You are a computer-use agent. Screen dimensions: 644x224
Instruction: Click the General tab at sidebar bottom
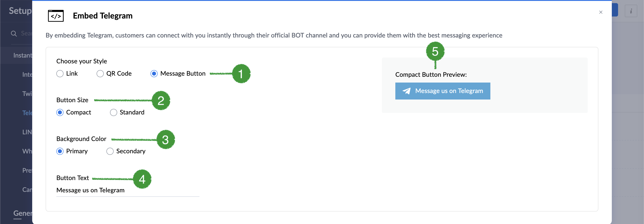click(23, 213)
